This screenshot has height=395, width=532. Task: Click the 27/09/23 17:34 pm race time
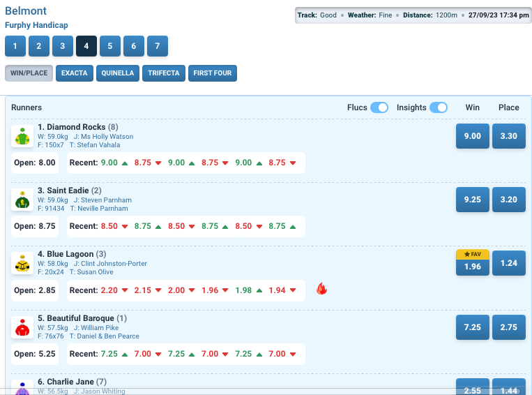[x=499, y=15]
